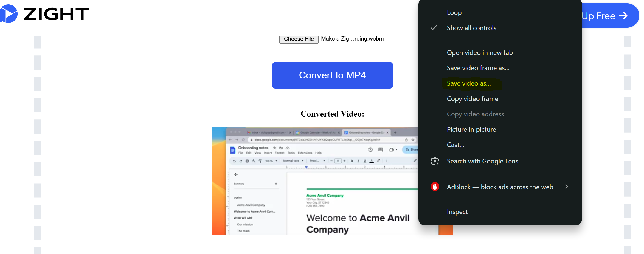This screenshot has width=644, height=254.
Task: Click the arrow icon on Sign Up Free button
Action: tap(623, 16)
